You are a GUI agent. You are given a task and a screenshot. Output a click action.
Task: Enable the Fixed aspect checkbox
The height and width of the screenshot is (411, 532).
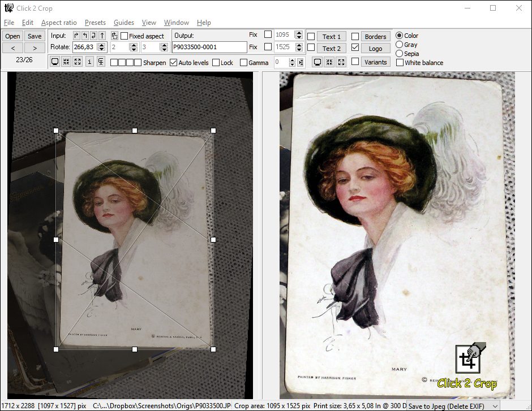pyautogui.click(x=124, y=36)
